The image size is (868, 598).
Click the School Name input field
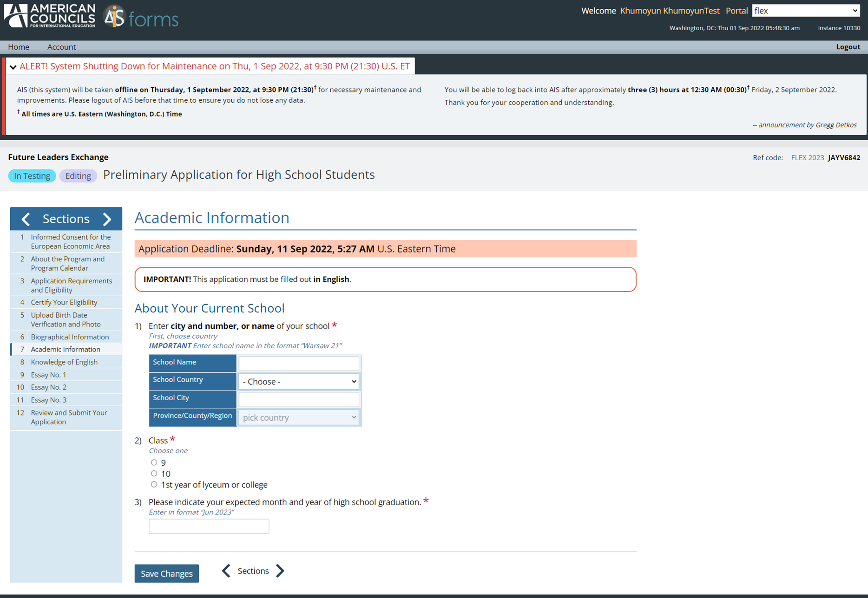(x=299, y=363)
